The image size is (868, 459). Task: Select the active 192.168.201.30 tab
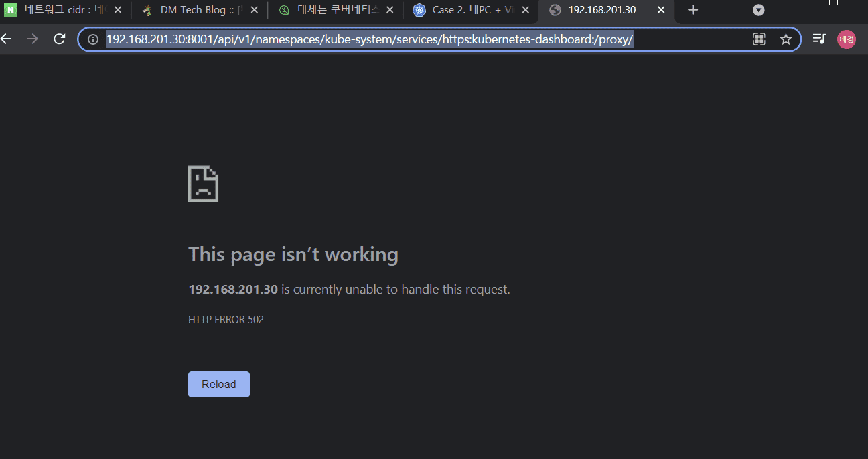(x=607, y=10)
